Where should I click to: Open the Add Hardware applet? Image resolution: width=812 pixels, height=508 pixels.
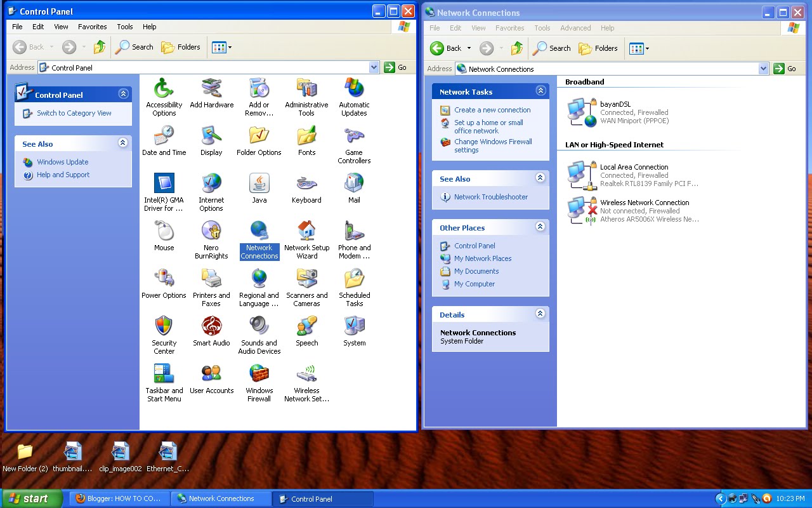pyautogui.click(x=211, y=95)
